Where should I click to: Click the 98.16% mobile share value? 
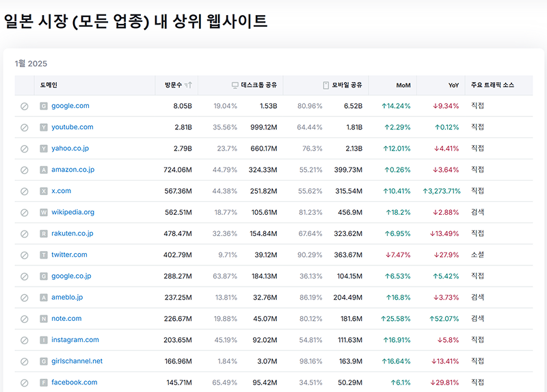pyautogui.click(x=310, y=362)
